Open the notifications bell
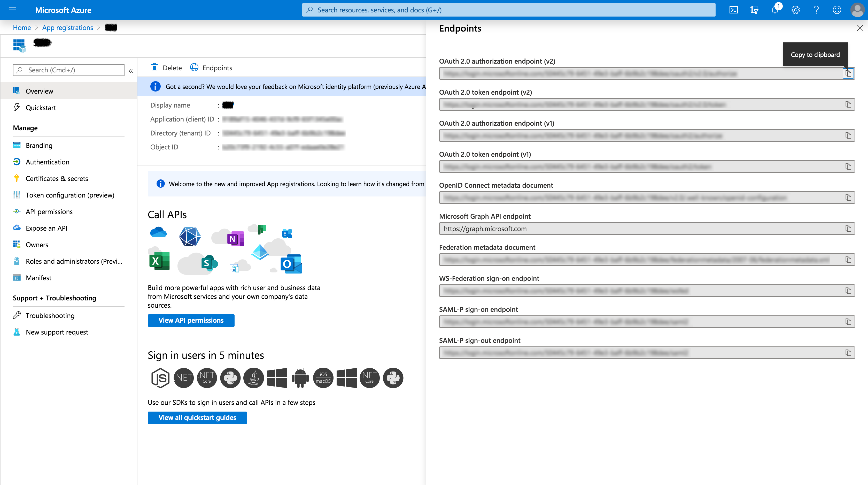The width and height of the screenshot is (868, 485). (775, 10)
